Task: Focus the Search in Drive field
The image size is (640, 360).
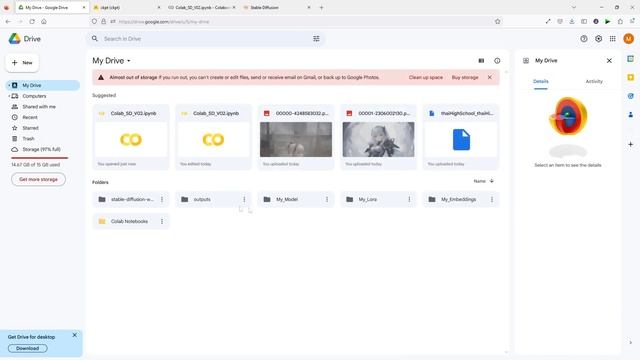Action: click(206, 39)
